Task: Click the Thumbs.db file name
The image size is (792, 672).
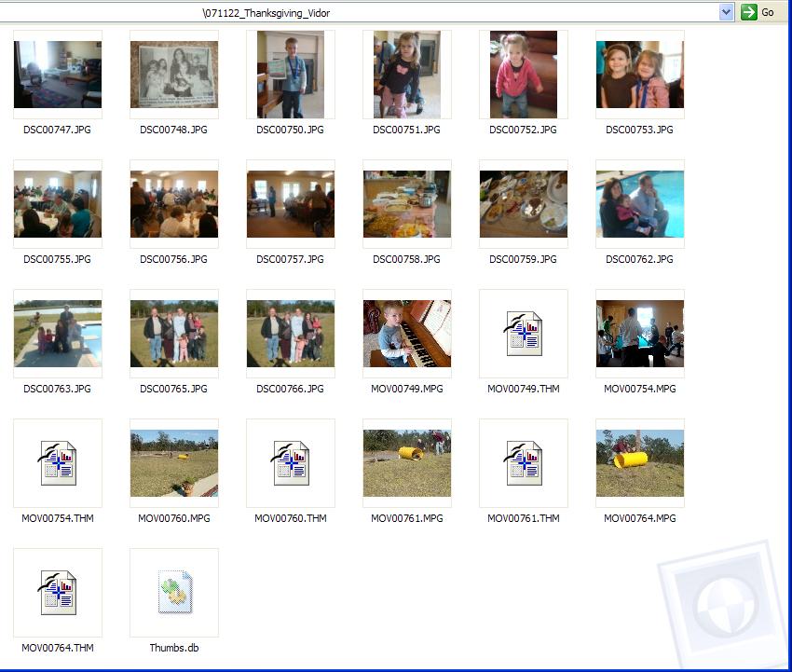Action: [174, 648]
